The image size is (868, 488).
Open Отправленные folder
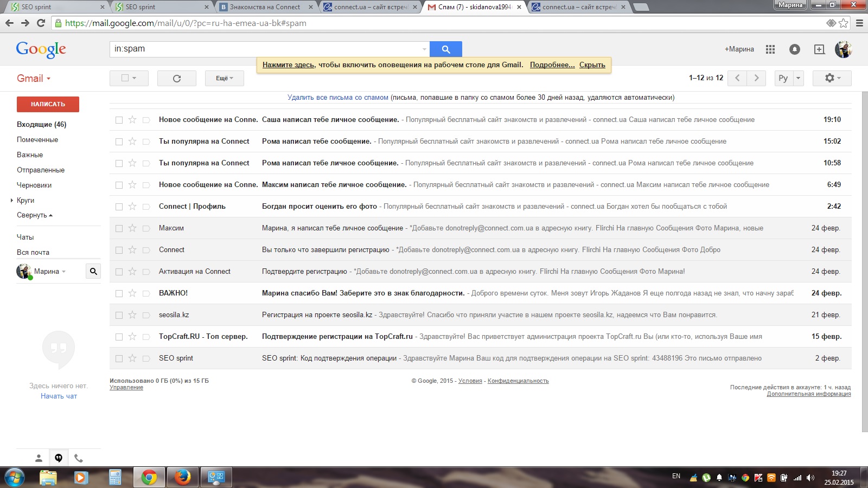pyautogui.click(x=41, y=170)
